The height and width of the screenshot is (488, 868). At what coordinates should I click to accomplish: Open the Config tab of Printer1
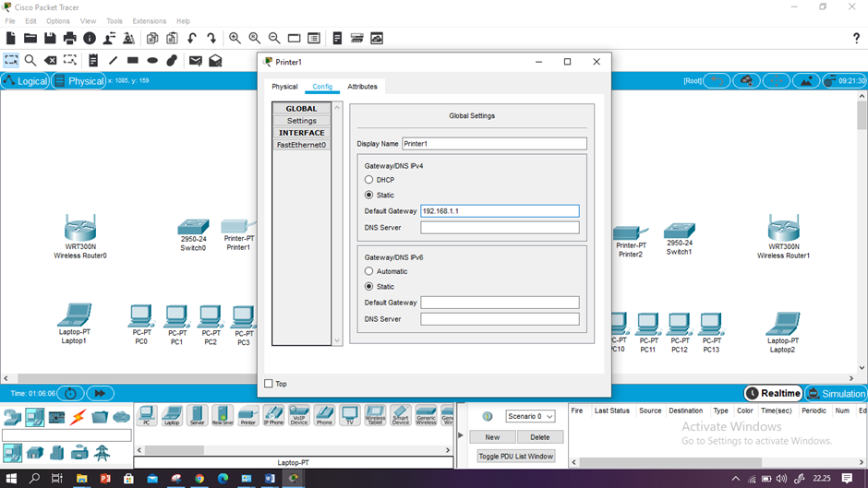tap(322, 87)
